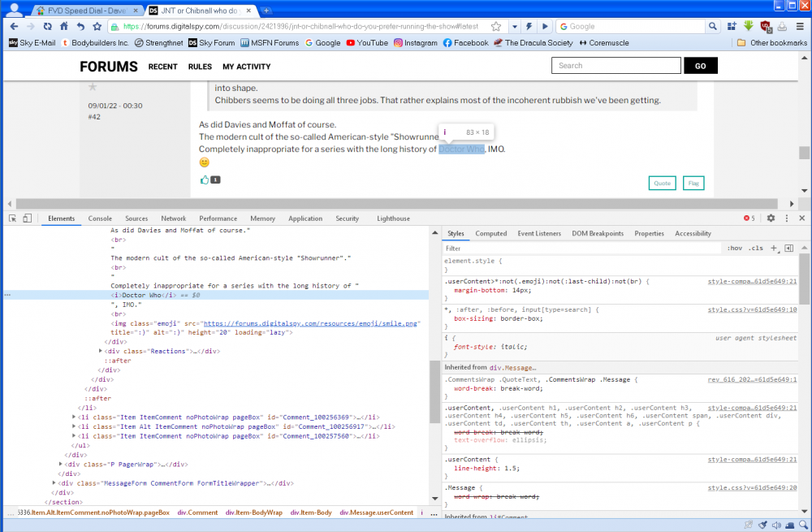Toggle the .cls element classes panel
This screenshot has height=532, width=812.
[x=755, y=248]
